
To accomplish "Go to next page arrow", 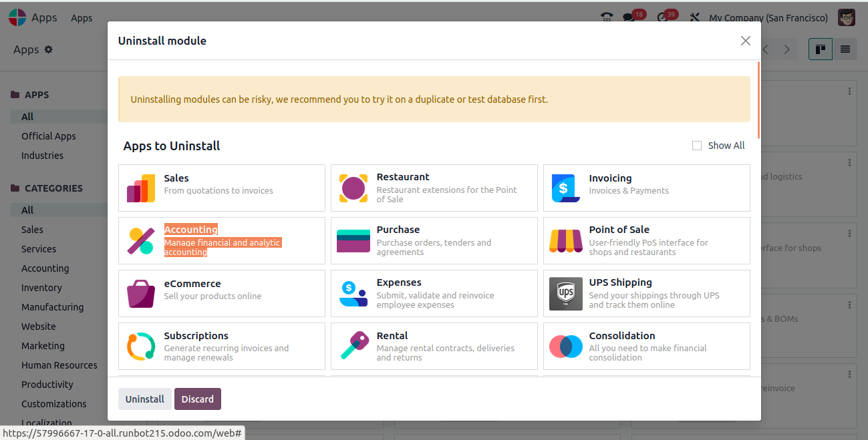I will point(787,49).
